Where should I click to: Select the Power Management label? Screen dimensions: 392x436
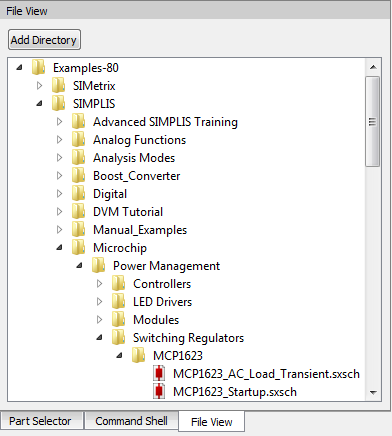click(x=166, y=266)
